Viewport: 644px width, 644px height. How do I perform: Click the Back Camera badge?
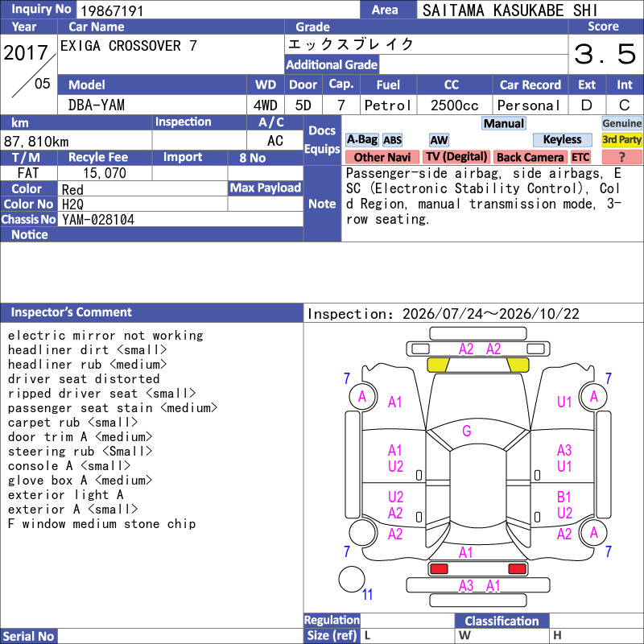tap(530, 157)
